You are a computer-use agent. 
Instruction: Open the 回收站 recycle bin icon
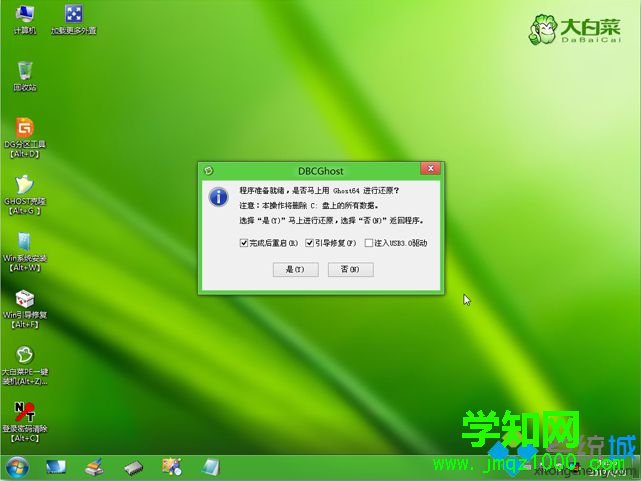coord(25,73)
